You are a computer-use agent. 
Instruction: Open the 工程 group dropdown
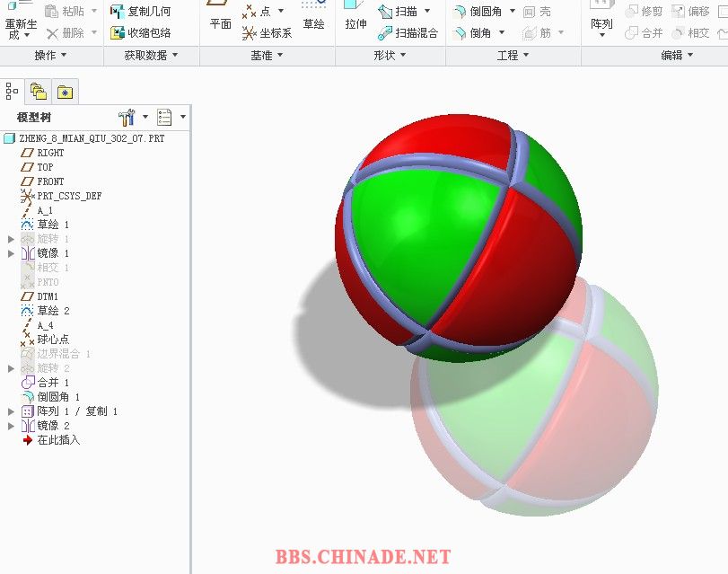point(513,56)
